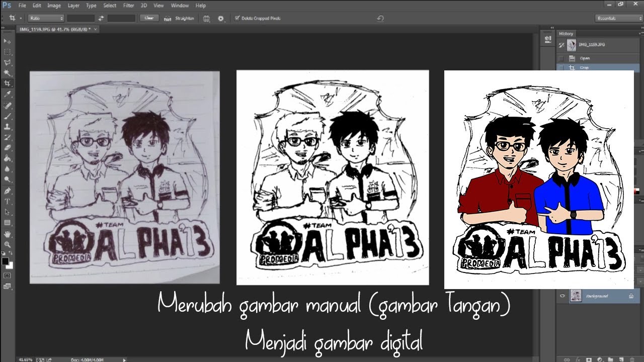The image size is (644, 362).
Task: Open the File menu
Action: [22, 6]
